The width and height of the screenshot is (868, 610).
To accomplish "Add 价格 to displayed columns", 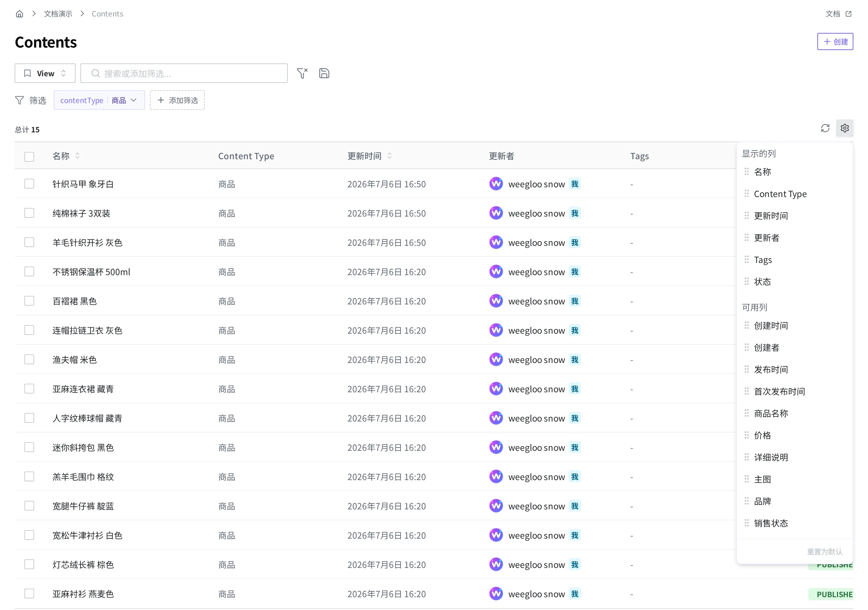I will pyautogui.click(x=762, y=436).
